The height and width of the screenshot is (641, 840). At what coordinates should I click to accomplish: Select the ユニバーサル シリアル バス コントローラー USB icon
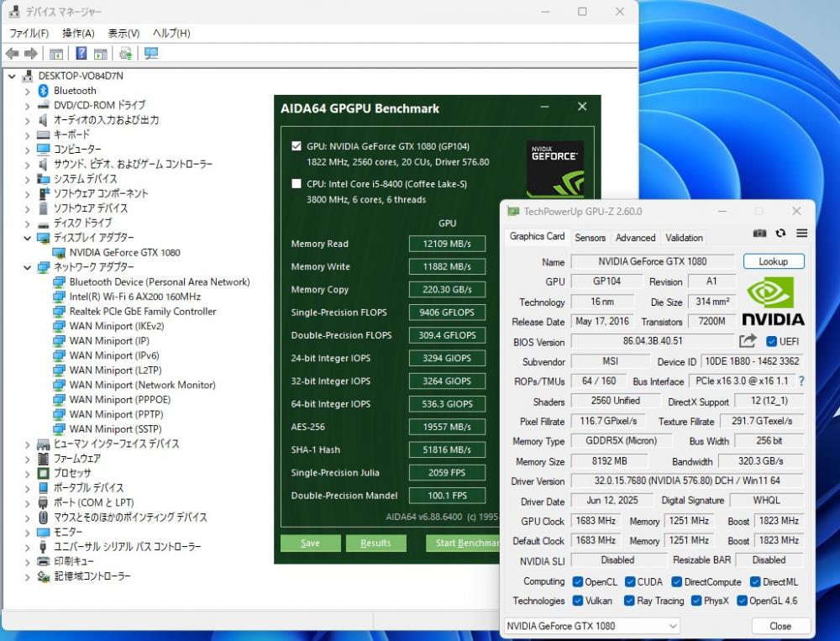point(44,547)
